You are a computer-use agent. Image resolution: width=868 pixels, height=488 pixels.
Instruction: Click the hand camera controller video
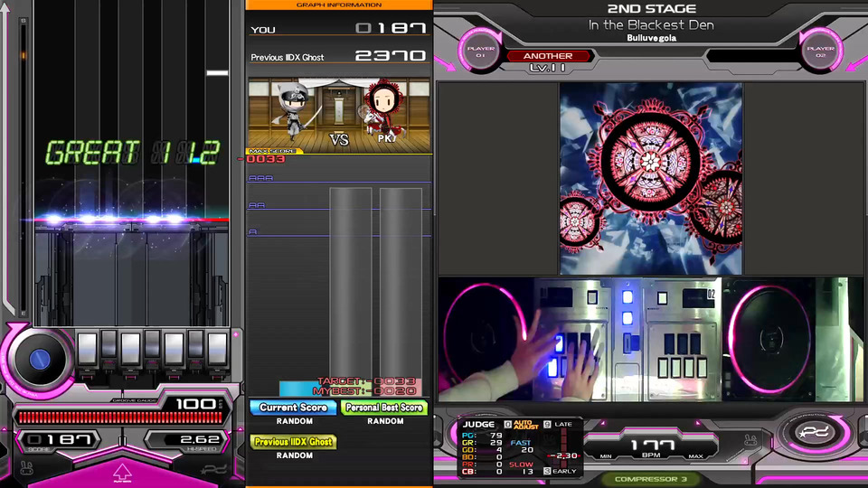click(651, 340)
